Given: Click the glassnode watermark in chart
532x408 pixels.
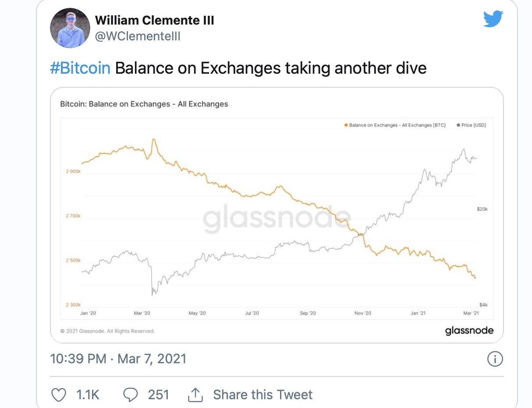Looking at the screenshot, I should coord(277,218).
